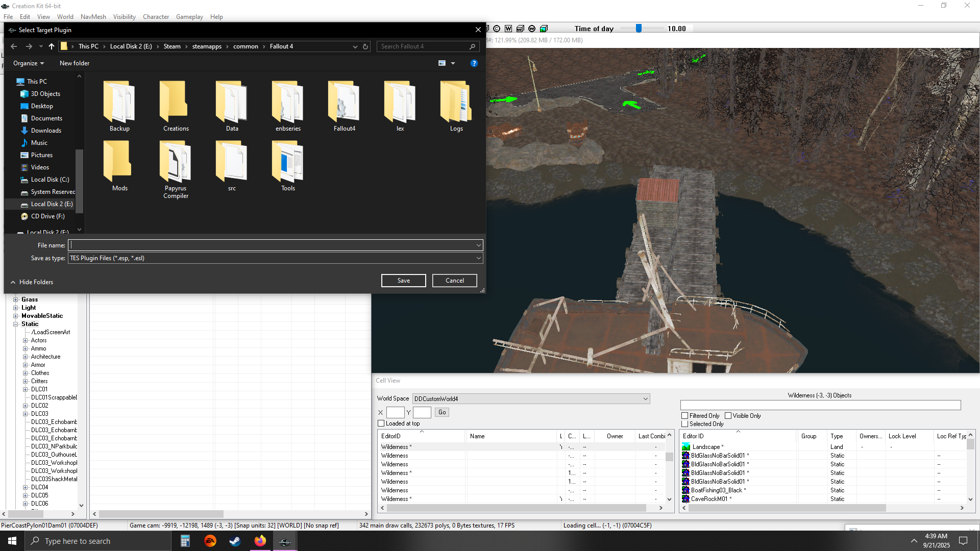Open the NavMesh menu
The height and width of the screenshot is (551, 980).
[93, 17]
